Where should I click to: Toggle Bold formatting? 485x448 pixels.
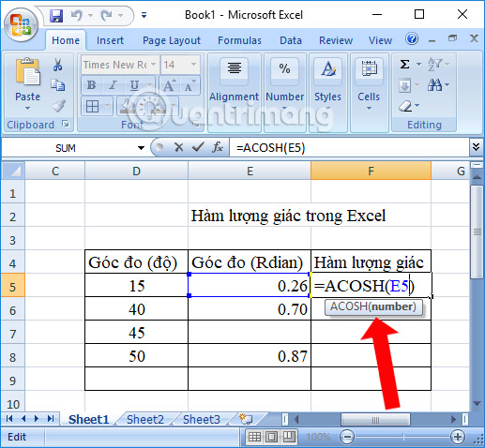91,85
